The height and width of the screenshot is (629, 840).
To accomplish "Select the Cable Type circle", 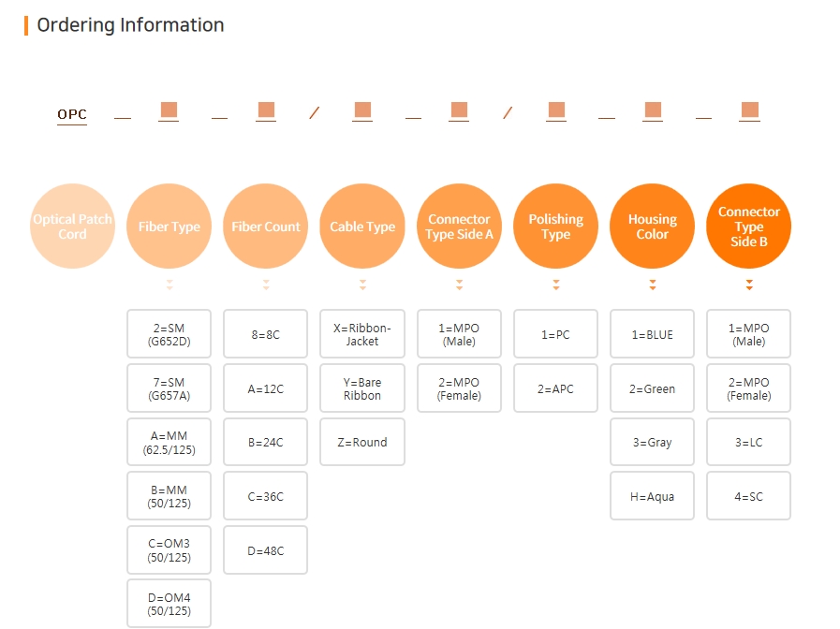I will [x=362, y=227].
